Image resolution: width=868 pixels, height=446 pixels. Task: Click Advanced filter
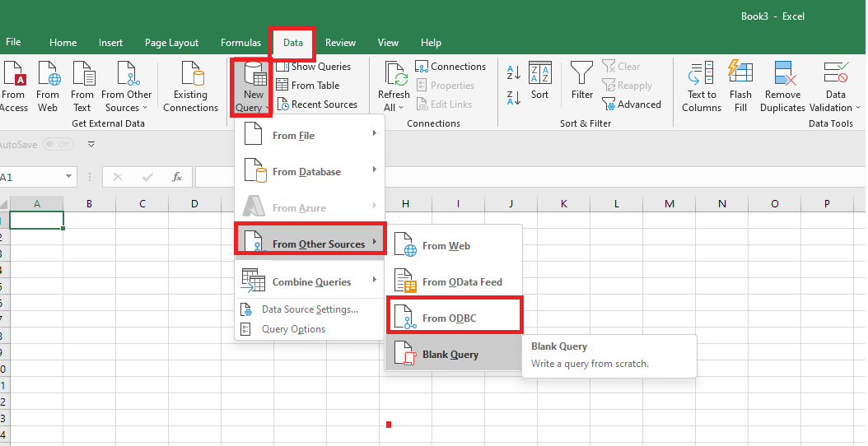[632, 104]
